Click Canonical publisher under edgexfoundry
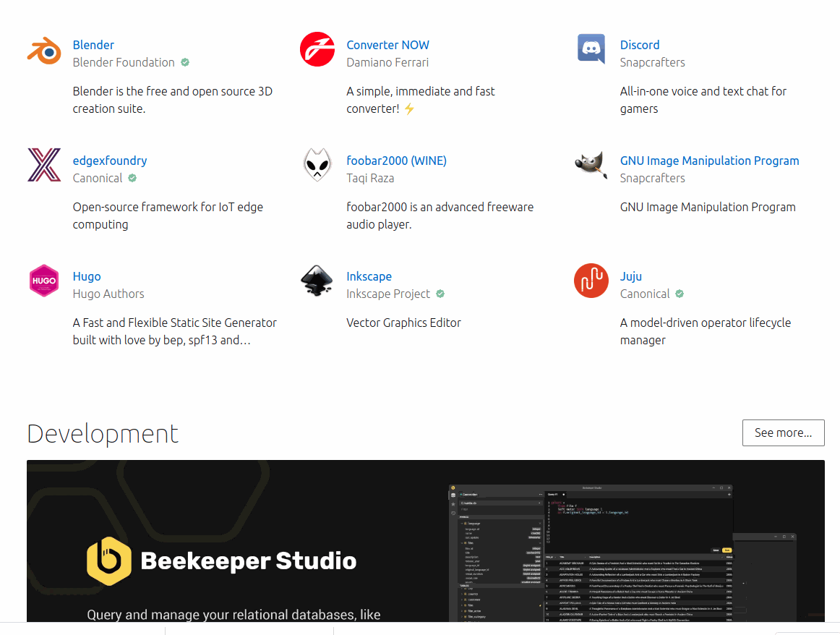 point(98,178)
